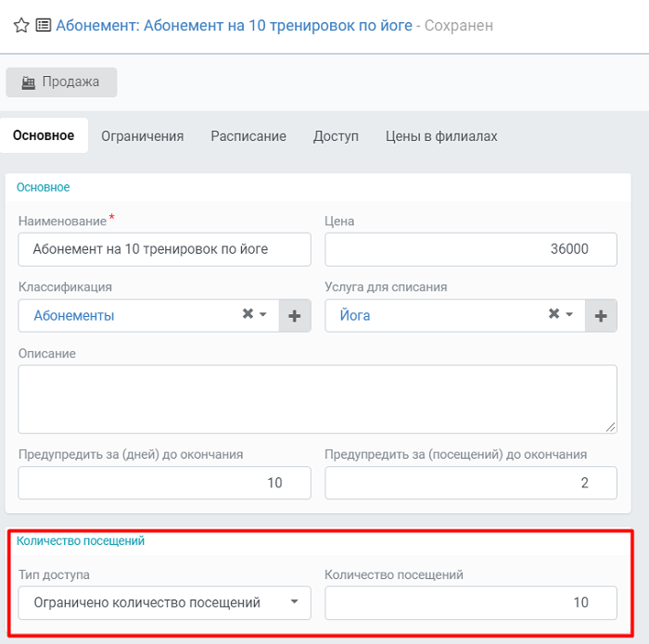Click the list icon beside the title
649x644 pixels.
44,25
